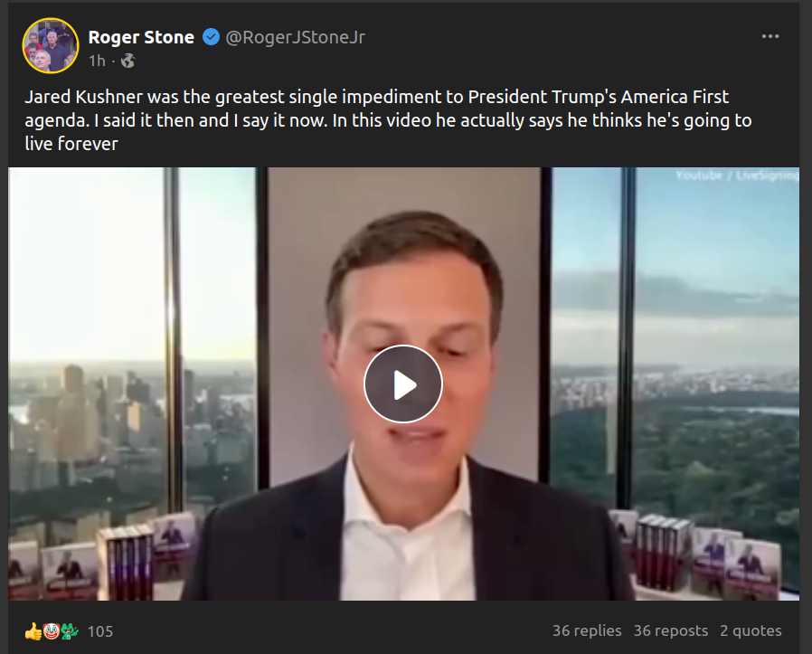Open the 105 reactions count
Screen dimensions: 812x654
[100, 631]
